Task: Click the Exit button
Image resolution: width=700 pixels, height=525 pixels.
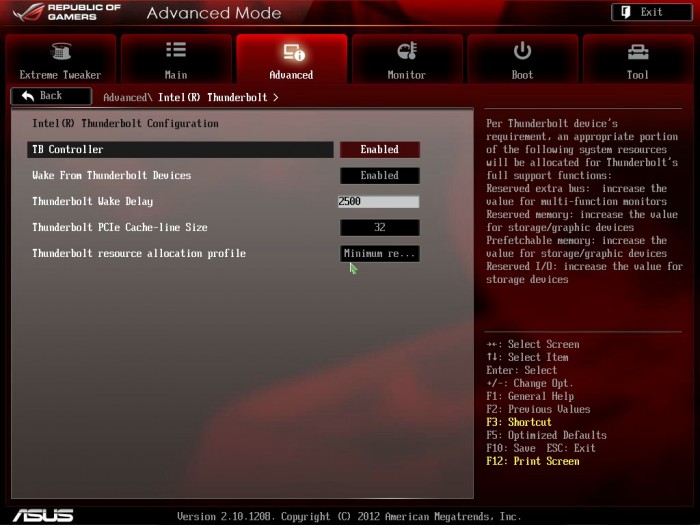Action: (651, 12)
